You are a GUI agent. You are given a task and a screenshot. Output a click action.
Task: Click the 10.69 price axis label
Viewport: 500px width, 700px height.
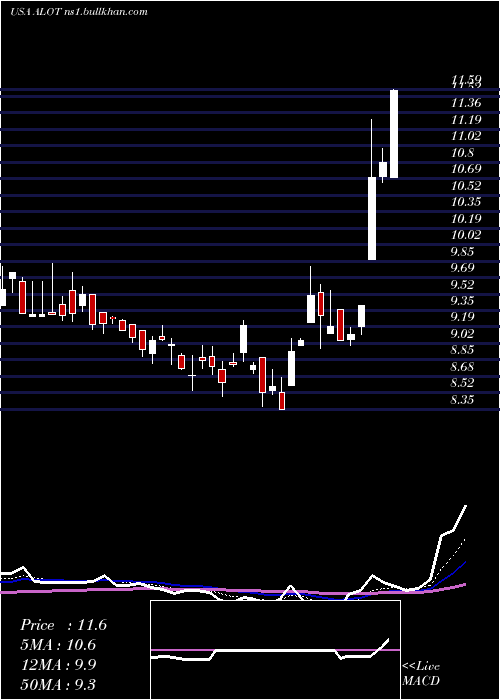tap(466, 169)
